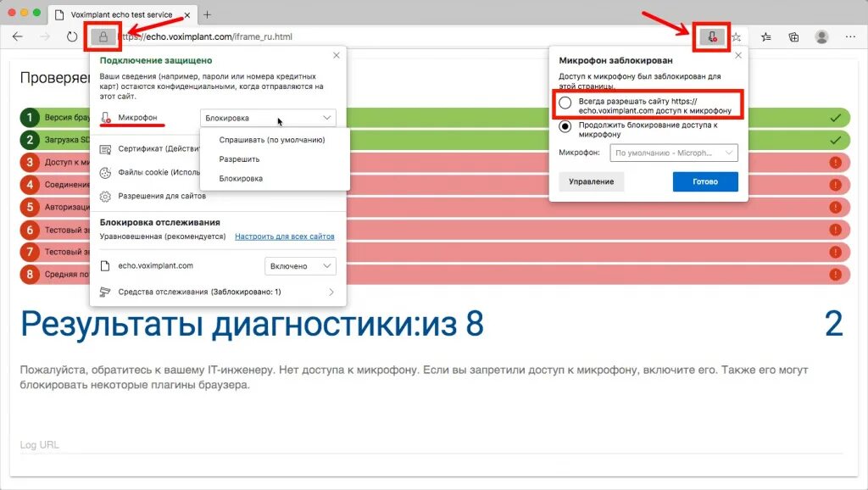This screenshot has width=868, height=490.
Task: Reload the page with the refresh icon
Action: [x=72, y=36]
